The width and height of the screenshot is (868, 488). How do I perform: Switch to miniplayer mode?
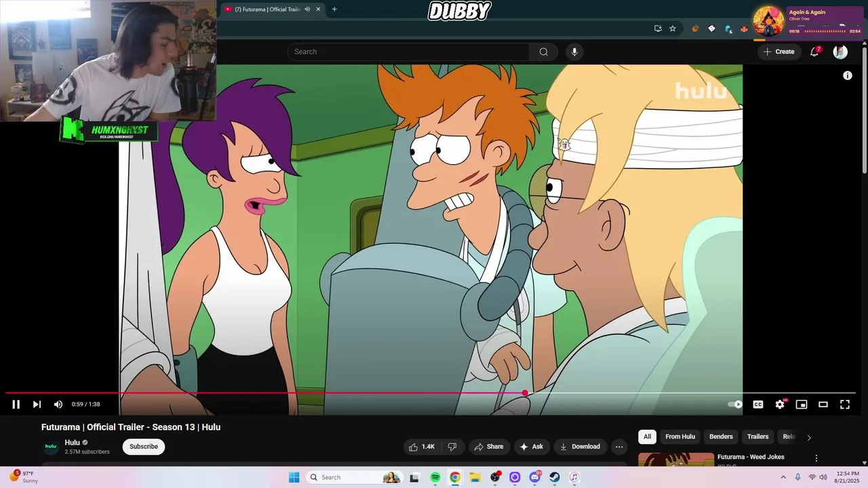coord(802,405)
